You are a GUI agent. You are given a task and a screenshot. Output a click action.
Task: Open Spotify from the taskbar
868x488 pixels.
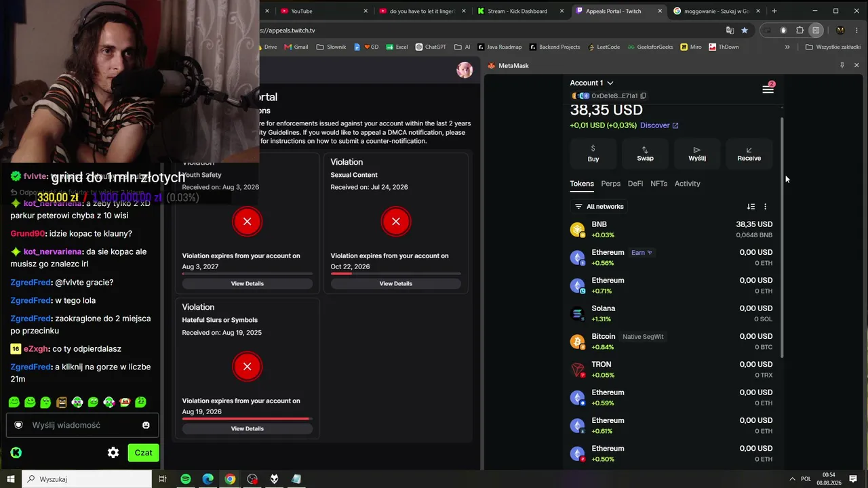(185, 479)
